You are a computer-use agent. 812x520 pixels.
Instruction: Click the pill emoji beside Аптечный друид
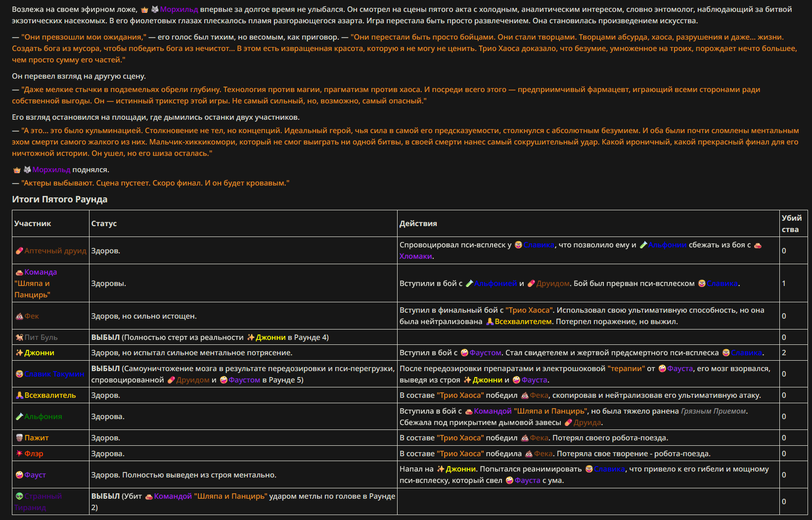pyautogui.click(x=19, y=251)
